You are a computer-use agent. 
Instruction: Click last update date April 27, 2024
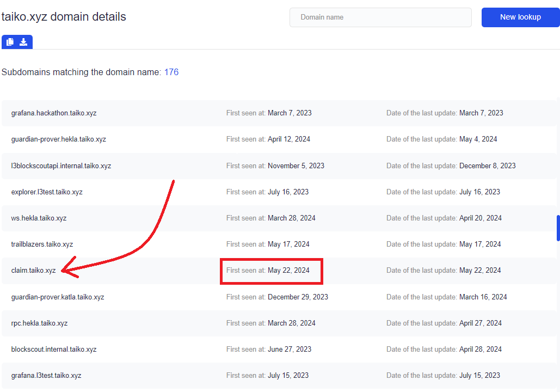(x=481, y=323)
